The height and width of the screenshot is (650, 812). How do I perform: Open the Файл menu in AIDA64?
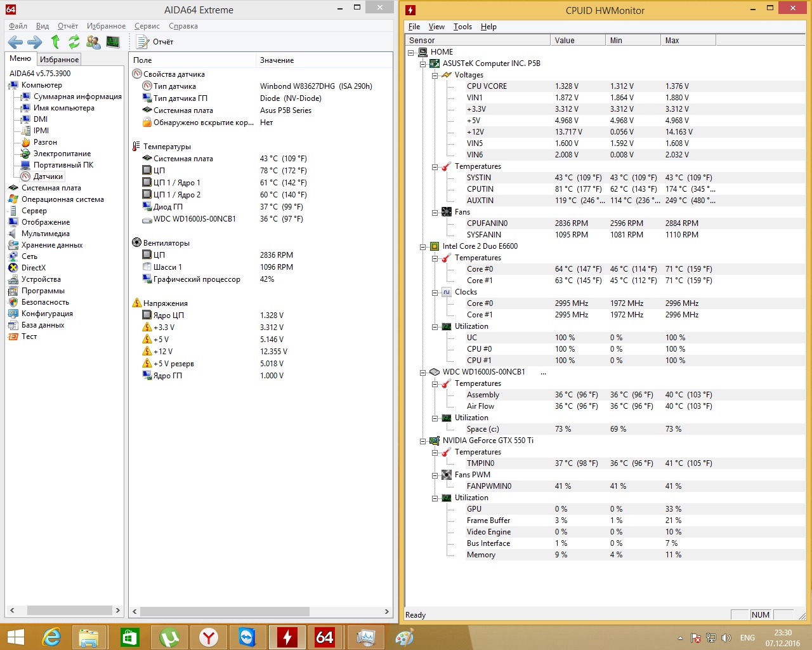click(x=18, y=26)
